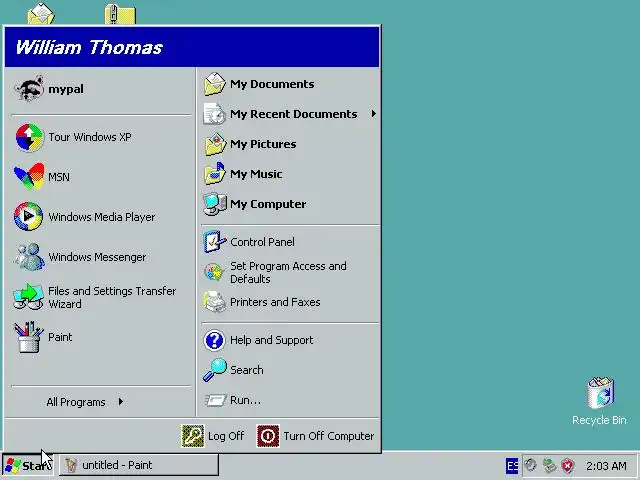
Task: Click the Search magnifier icon
Action: pyautogui.click(x=215, y=370)
